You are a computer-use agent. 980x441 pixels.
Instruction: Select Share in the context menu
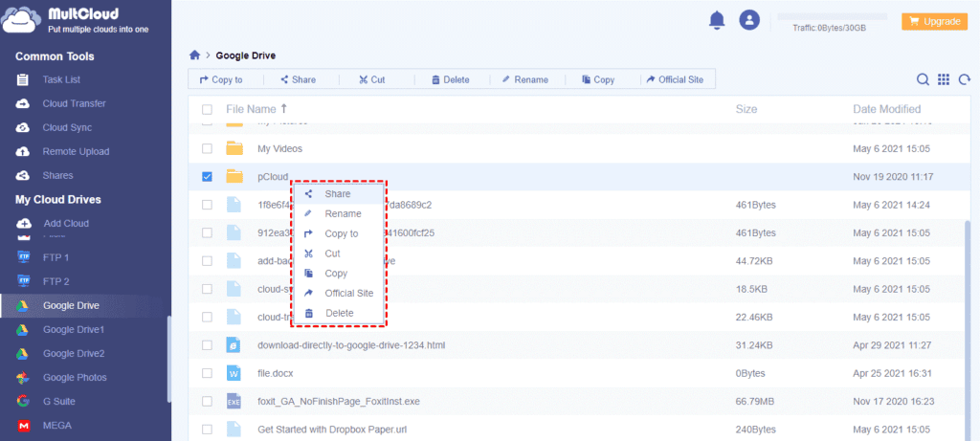pyautogui.click(x=338, y=194)
